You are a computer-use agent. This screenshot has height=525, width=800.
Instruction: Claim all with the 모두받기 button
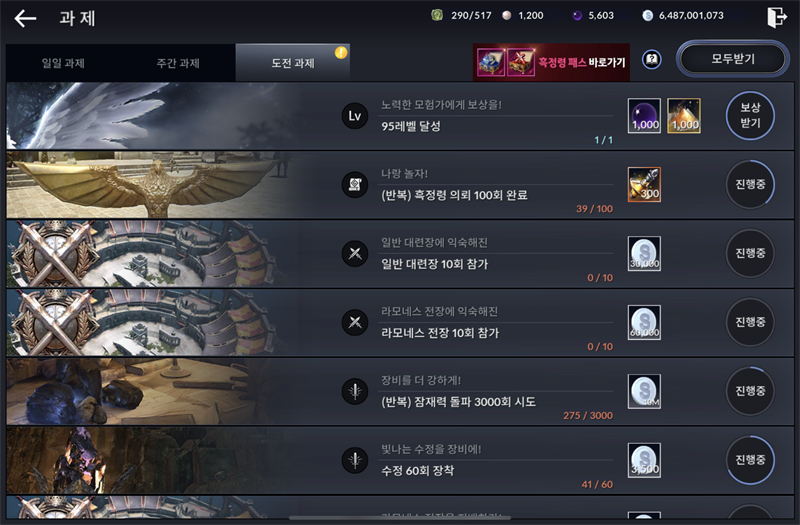[x=733, y=59]
